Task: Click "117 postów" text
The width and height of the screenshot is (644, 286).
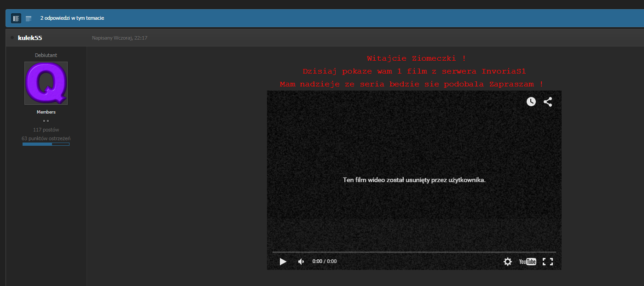Action: click(x=46, y=130)
